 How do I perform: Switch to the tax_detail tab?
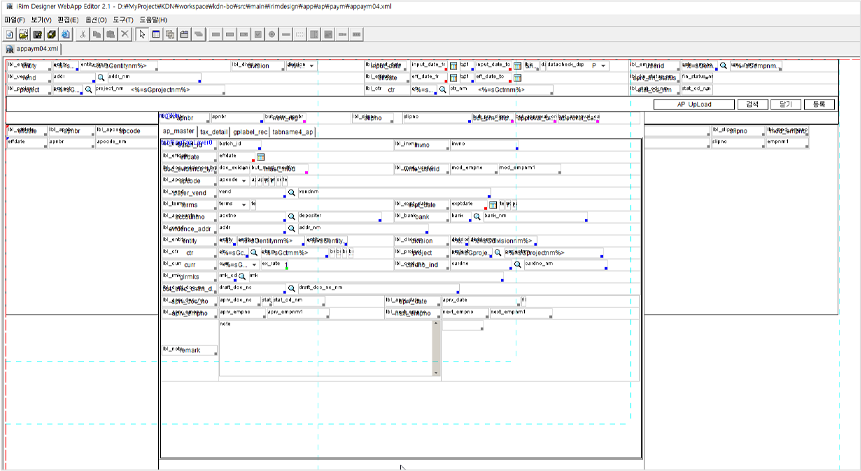pos(214,132)
